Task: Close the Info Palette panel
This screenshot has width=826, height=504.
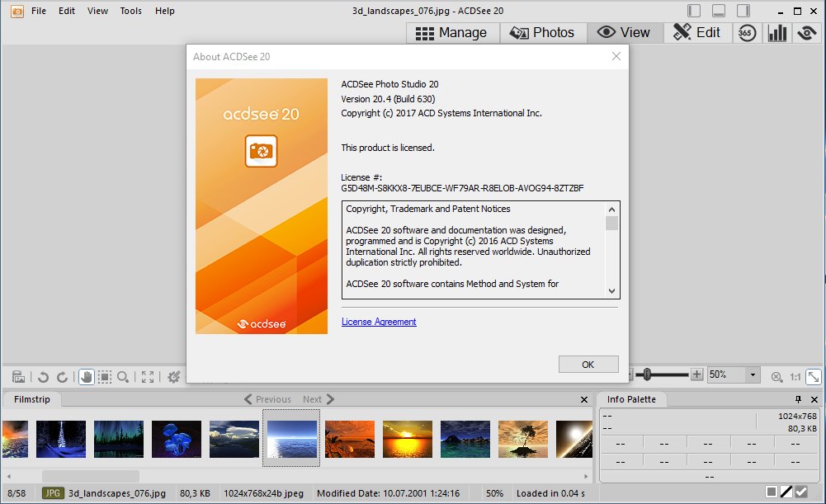Action: point(814,399)
